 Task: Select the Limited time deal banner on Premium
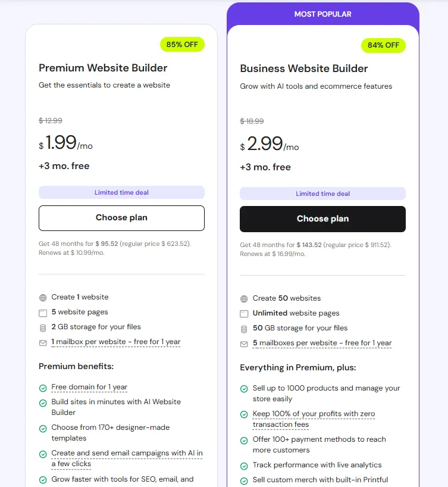[x=121, y=192]
